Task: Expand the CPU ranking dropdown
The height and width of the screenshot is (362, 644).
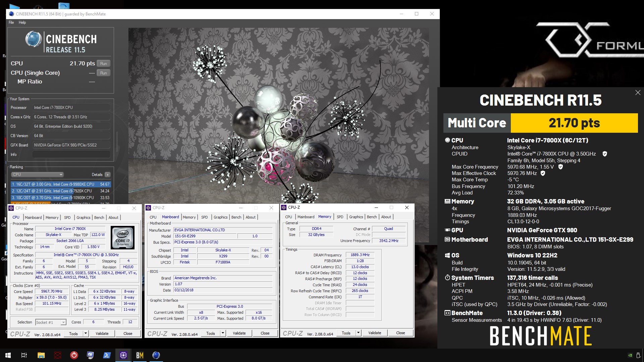Action: point(38,175)
